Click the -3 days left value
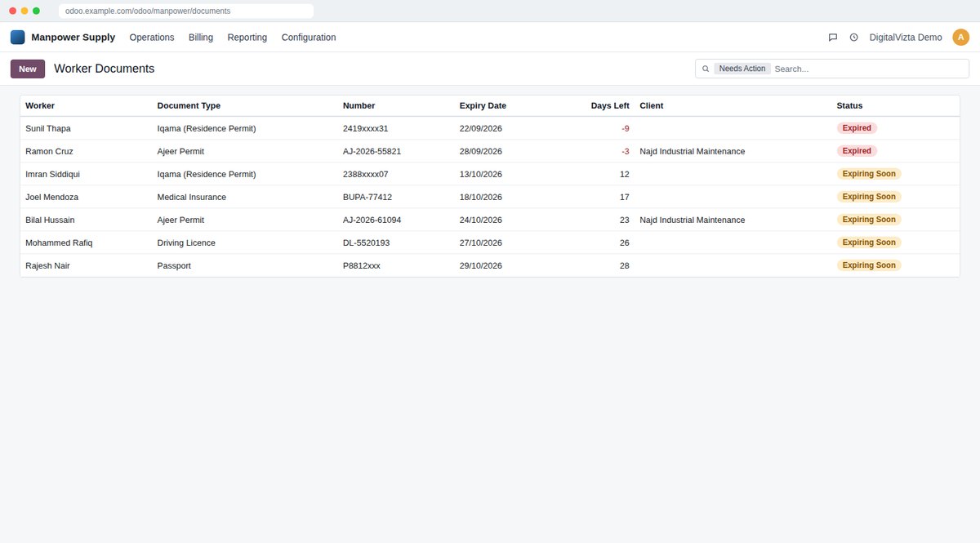The image size is (980, 543). tap(625, 151)
